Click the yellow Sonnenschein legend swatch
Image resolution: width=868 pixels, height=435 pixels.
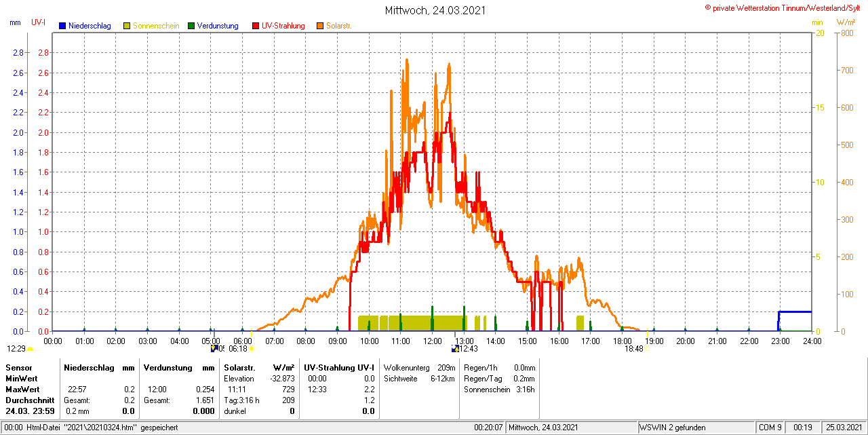127,26
